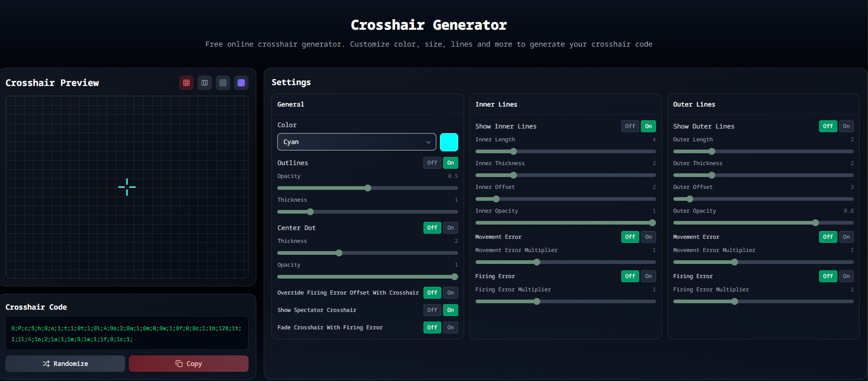This screenshot has width=868, height=381.
Task: Enable Outer Lines Firing Error
Action: coord(846,276)
